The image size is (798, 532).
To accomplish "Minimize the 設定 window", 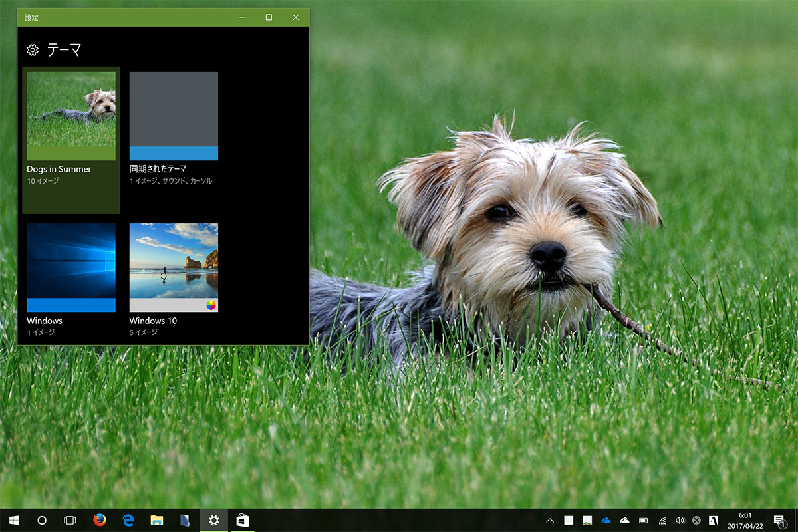I will (243, 17).
